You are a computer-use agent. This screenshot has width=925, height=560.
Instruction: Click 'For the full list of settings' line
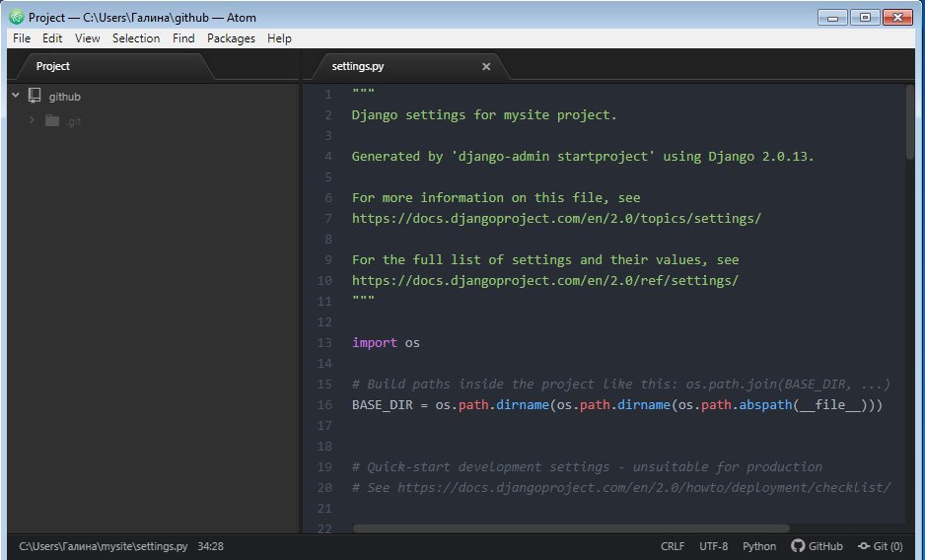tap(545, 260)
